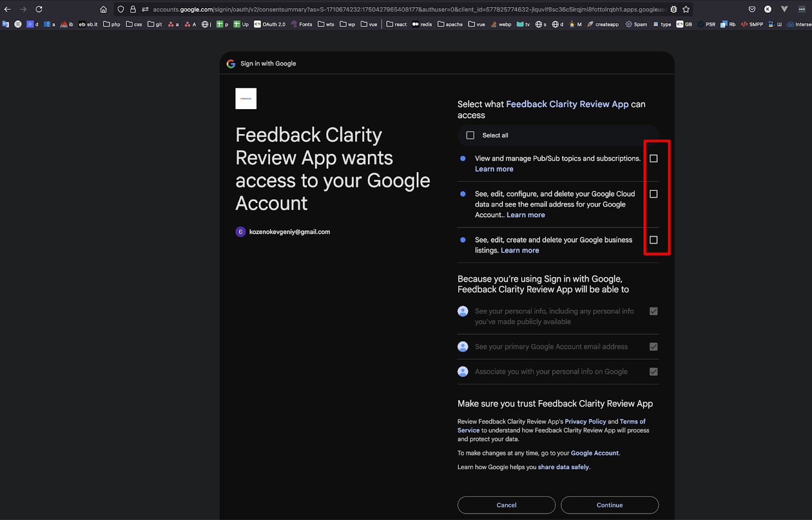Click the address bar URL field

406,9
